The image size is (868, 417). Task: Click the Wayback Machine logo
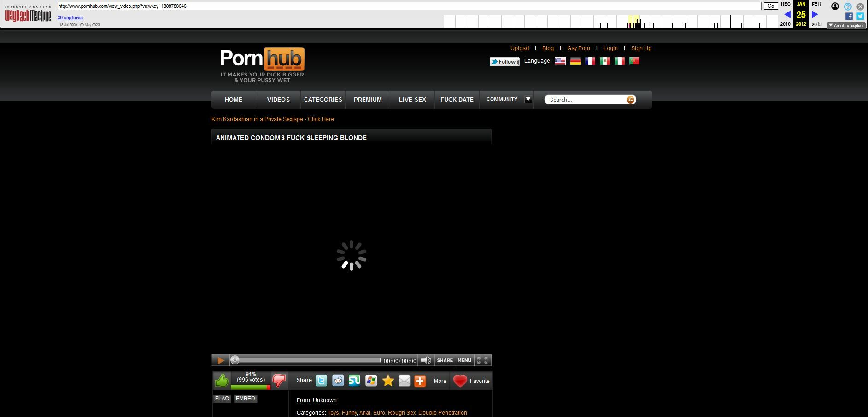point(28,14)
